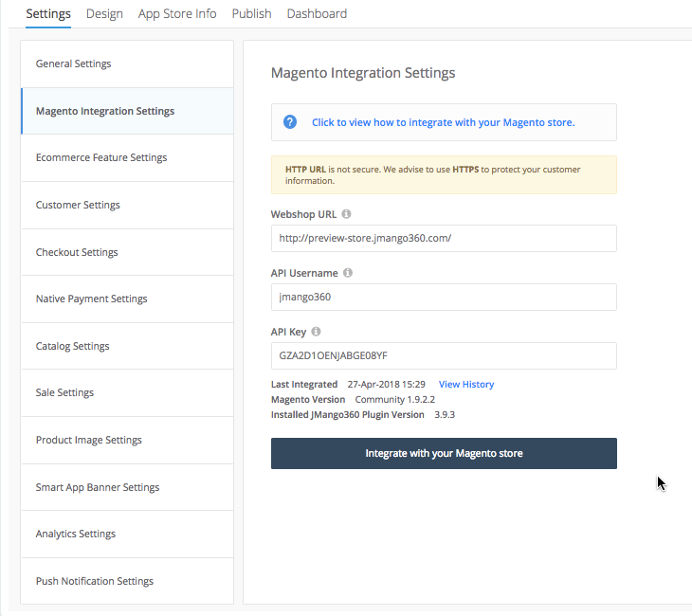Viewport: 692px width, 616px height.
Task: Show Push Notification Settings
Action: [x=95, y=581]
